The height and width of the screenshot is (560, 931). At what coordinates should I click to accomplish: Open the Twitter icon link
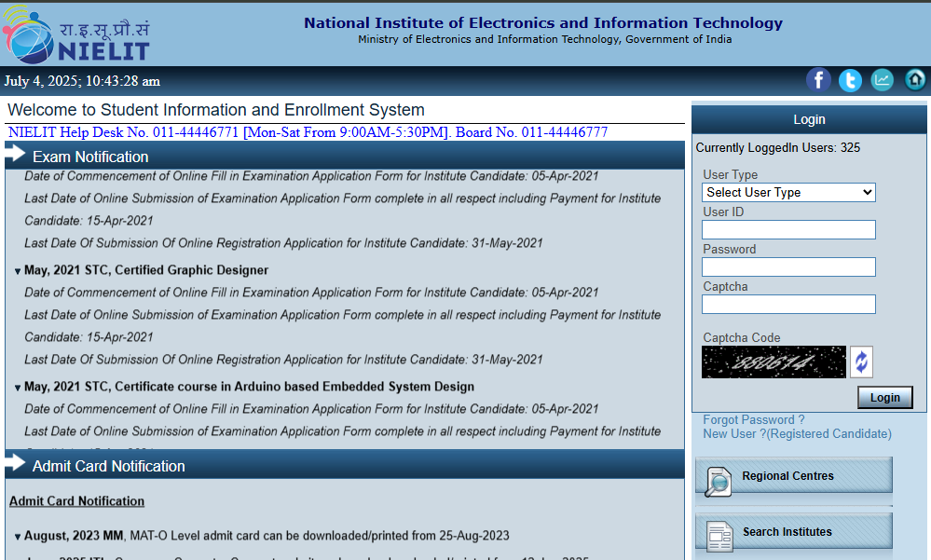tap(850, 79)
